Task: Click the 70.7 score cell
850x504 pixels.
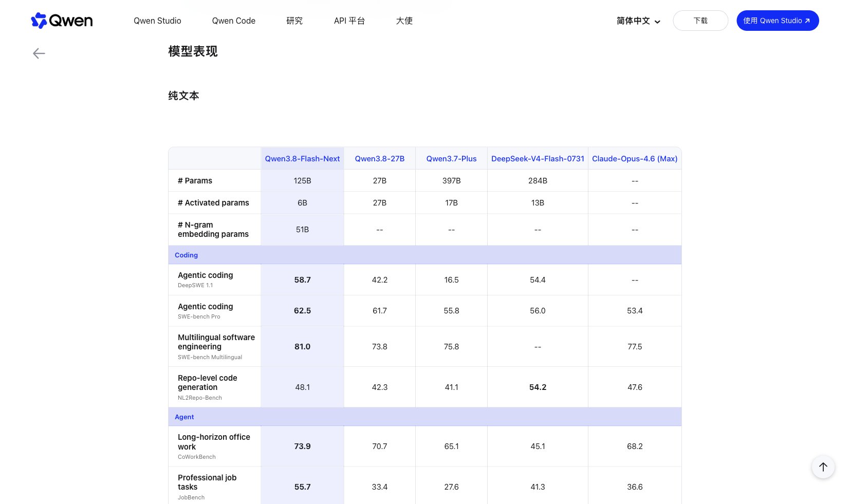Action: (380, 446)
